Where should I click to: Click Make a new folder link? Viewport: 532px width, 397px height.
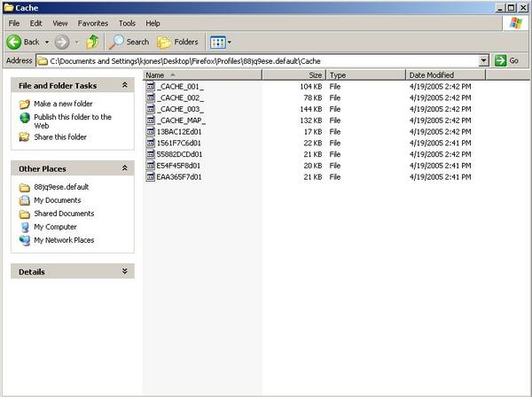pyautogui.click(x=63, y=104)
